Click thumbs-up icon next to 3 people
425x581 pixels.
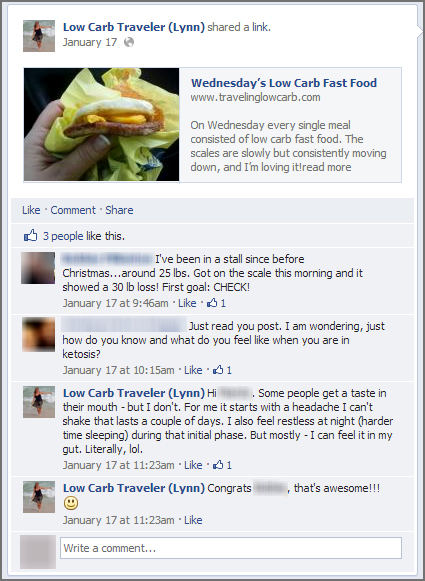point(30,236)
